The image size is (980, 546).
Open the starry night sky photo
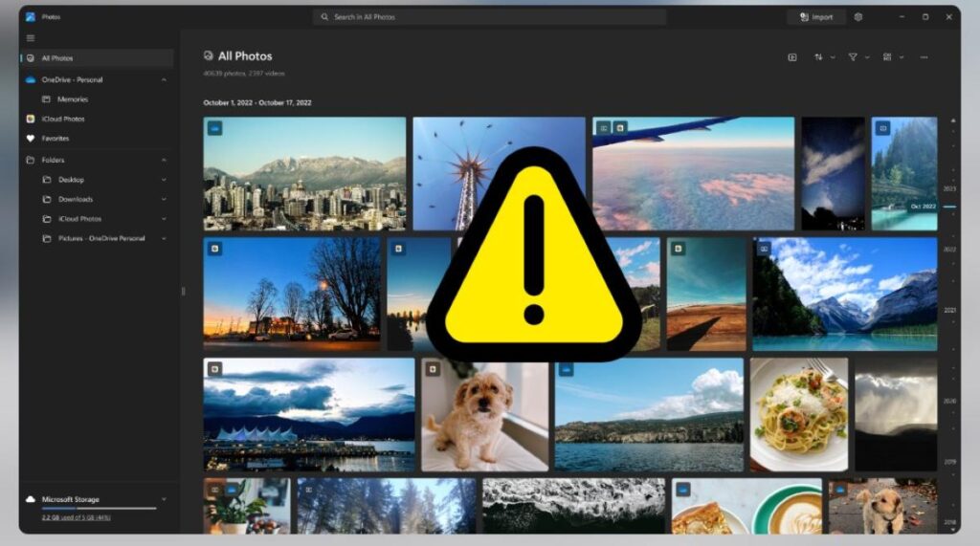[834, 174]
